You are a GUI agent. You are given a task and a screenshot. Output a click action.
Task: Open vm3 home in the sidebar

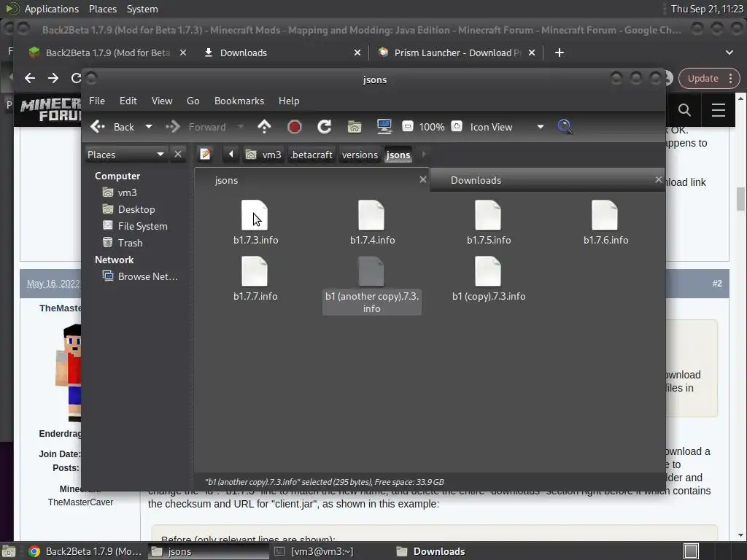120,192
